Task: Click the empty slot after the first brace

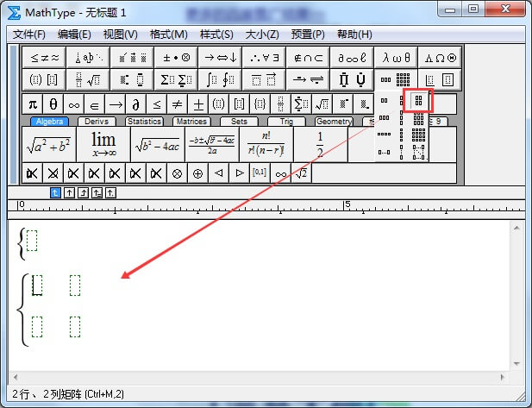Action: 32,241
